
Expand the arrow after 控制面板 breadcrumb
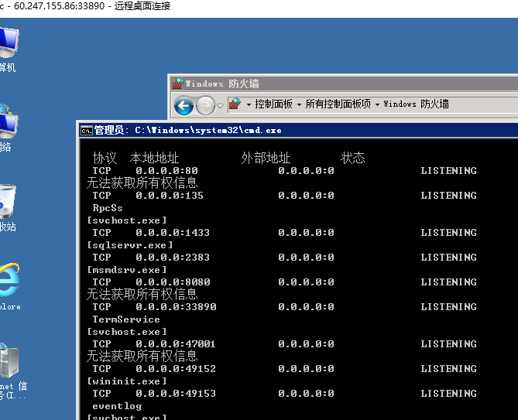pos(300,104)
